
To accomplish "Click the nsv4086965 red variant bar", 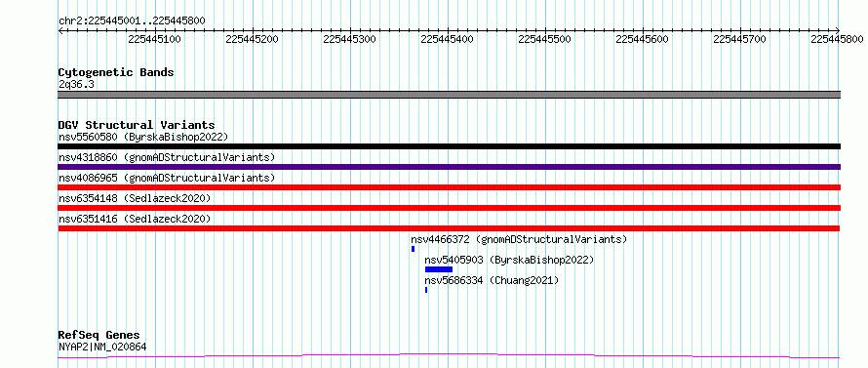I will (x=449, y=187).
